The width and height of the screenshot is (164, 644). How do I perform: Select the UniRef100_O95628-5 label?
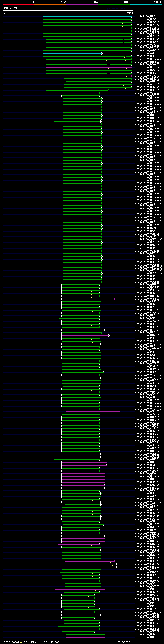(x=149, y=265)
